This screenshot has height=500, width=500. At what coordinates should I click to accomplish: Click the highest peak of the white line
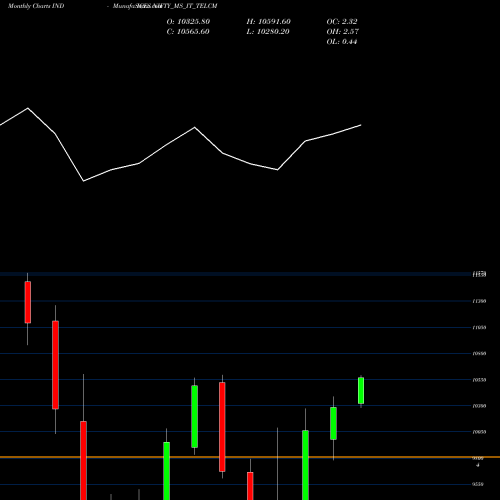[x=28, y=108]
